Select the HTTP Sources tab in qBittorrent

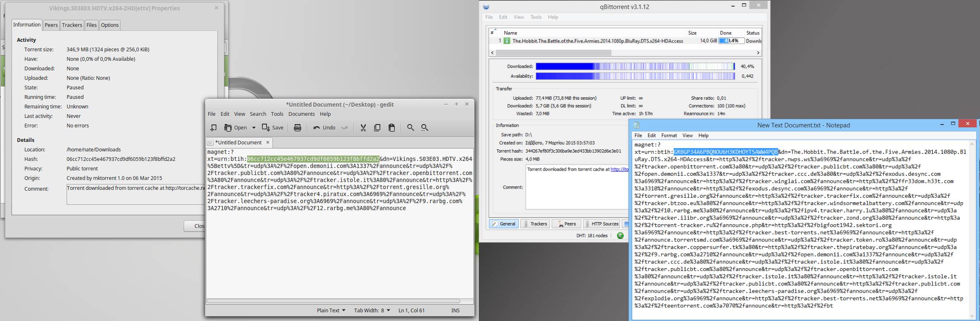pyautogui.click(x=601, y=224)
